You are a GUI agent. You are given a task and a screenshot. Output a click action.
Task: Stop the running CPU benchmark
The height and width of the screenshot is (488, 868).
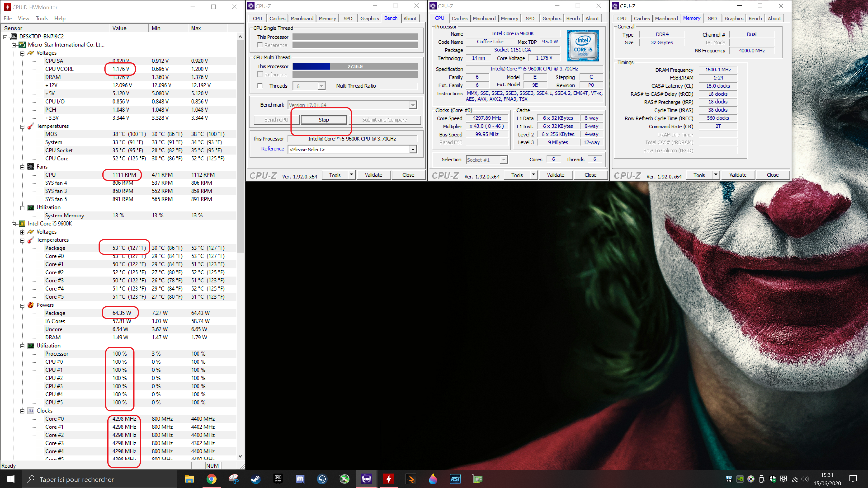323,120
